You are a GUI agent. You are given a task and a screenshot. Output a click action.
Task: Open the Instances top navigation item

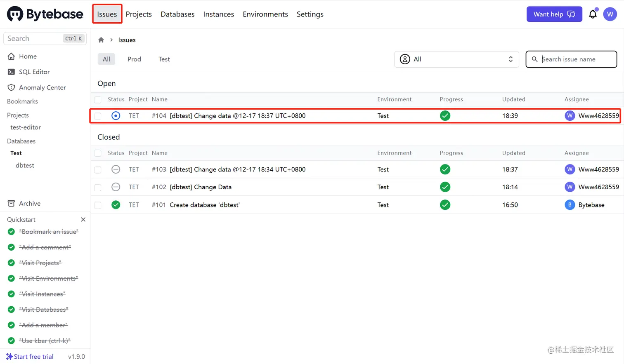click(x=219, y=14)
